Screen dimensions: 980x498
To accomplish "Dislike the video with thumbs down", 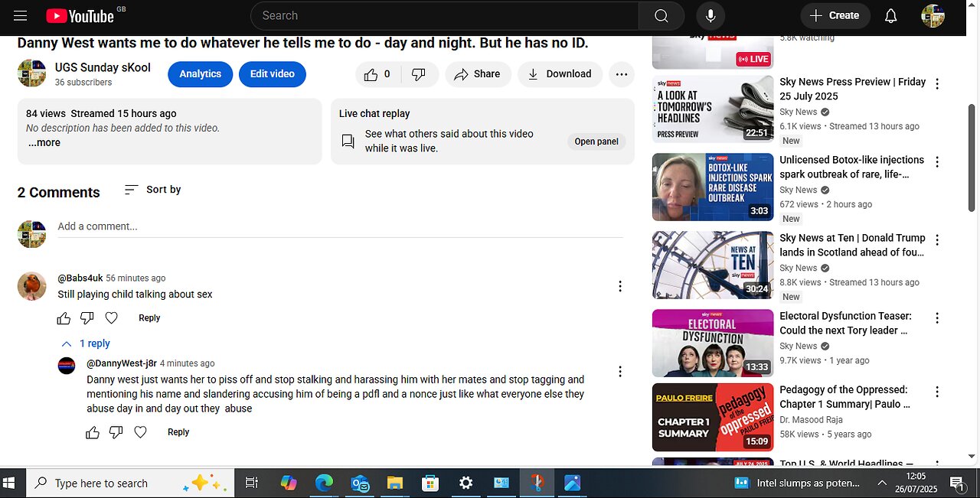I will (x=419, y=74).
